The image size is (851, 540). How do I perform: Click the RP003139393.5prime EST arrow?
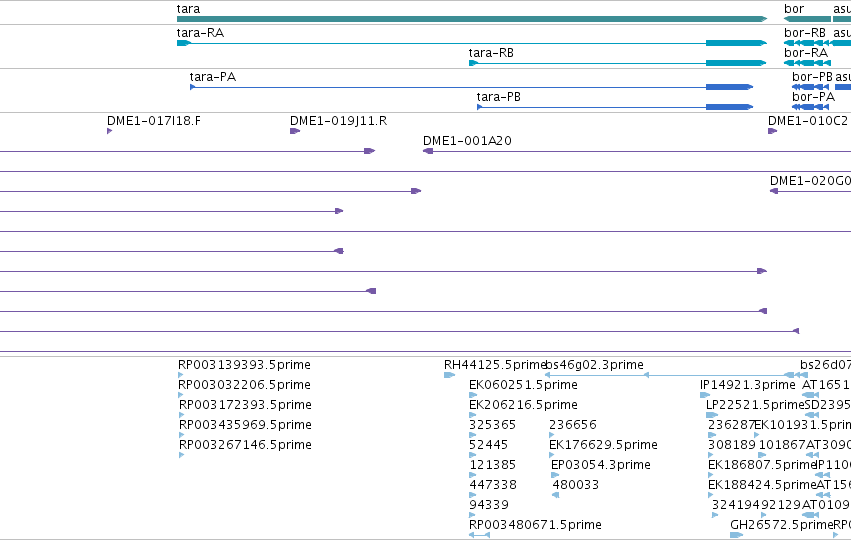(x=181, y=375)
